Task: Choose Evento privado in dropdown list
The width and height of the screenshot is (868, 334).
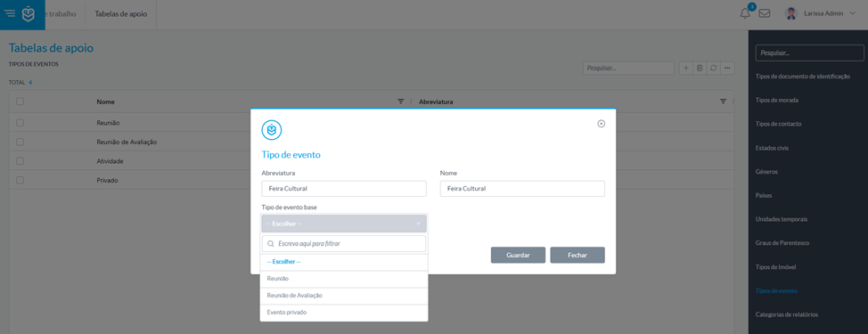Action: coord(344,313)
